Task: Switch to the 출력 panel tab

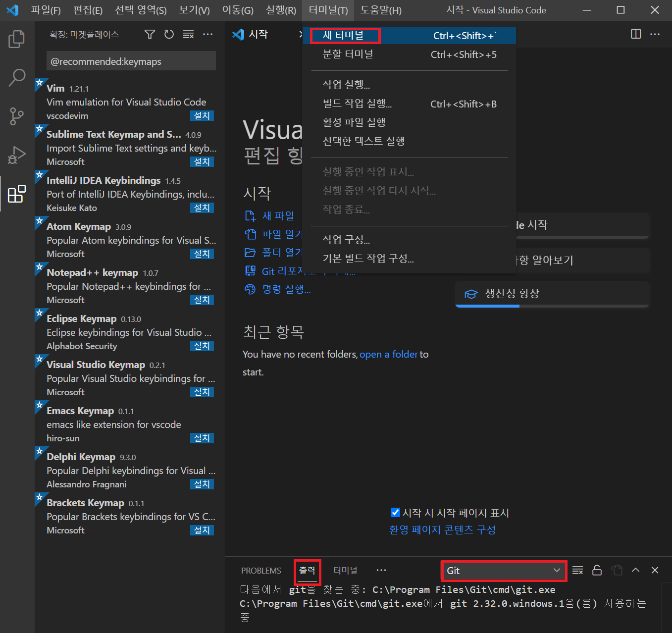Action: (x=307, y=571)
